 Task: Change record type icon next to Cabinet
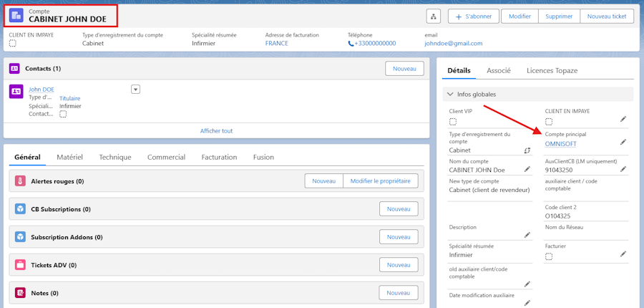coord(527,150)
